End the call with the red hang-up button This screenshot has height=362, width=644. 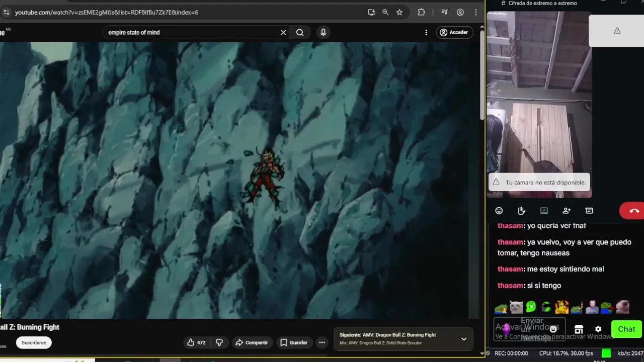(633, 211)
